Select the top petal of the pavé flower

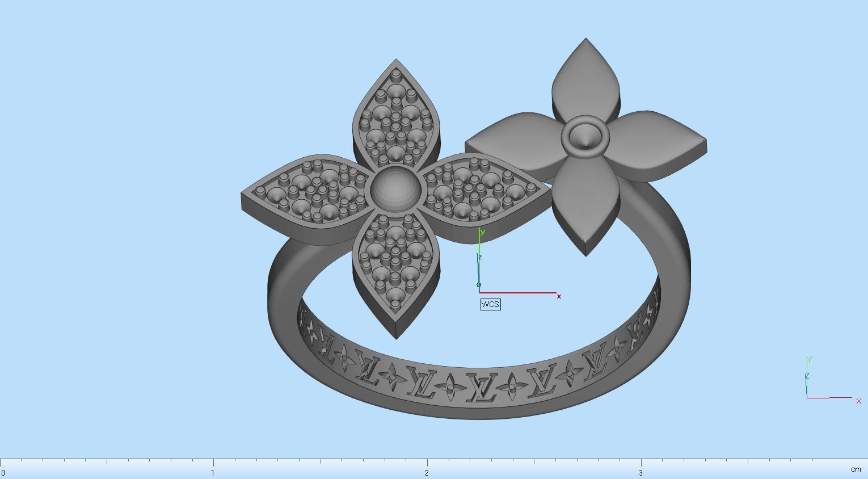pos(396,114)
